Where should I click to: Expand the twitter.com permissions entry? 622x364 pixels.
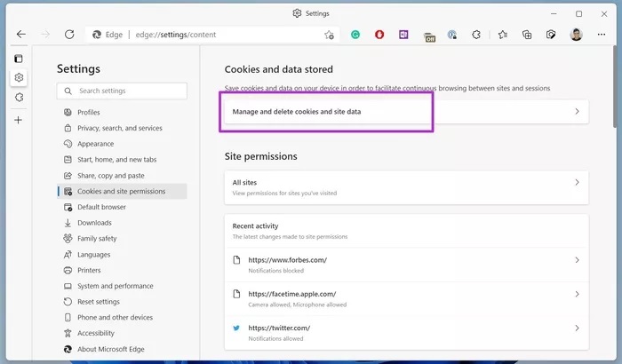pyautogui.click(x=404, y=331)
